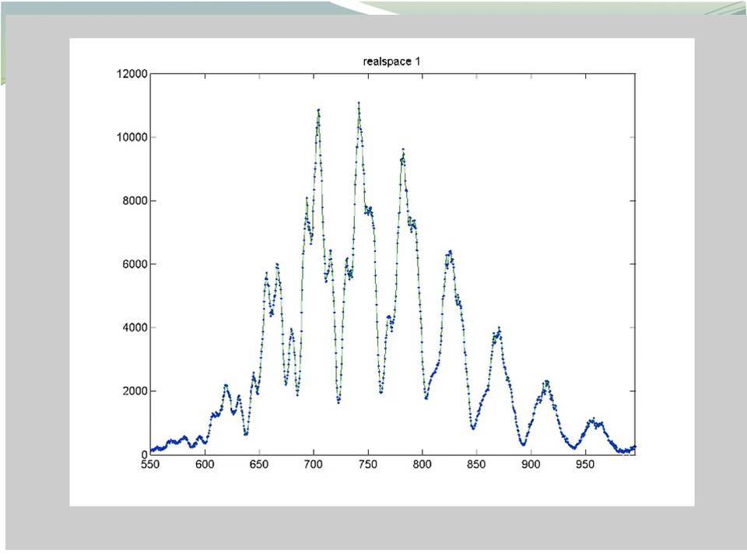The image size is (747, 560).
Task: Click the y-axis label 0
Action: click(144, 454)
